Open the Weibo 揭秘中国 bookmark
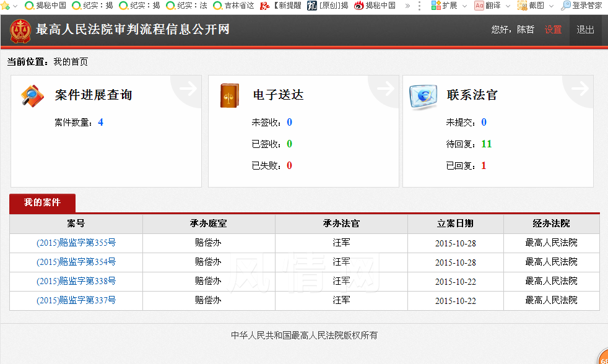The height and width of the screenshot is (364, 608). [375, 6]
